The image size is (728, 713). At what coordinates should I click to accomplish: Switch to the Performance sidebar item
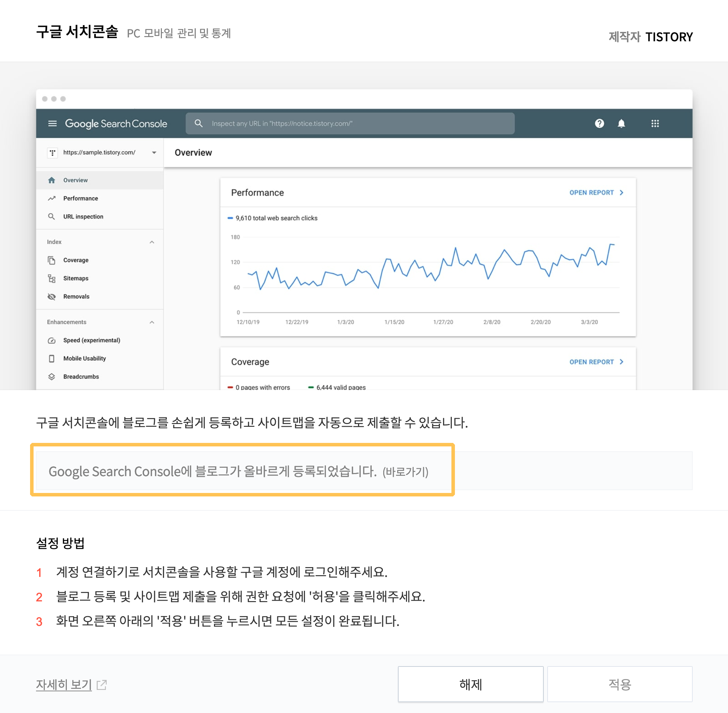81,198
